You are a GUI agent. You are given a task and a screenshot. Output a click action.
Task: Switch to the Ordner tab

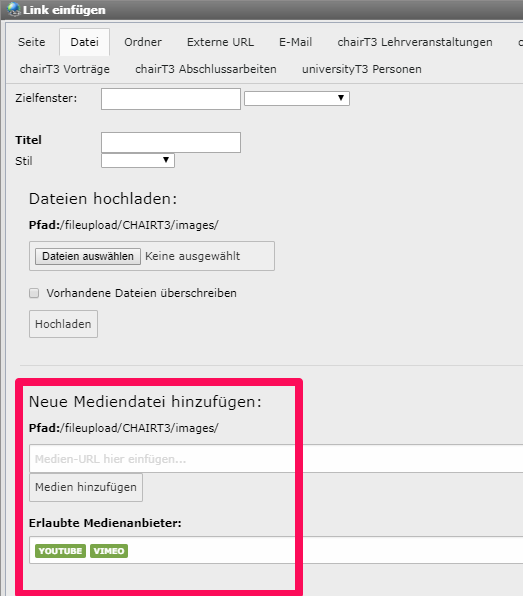tap(143, 42)
